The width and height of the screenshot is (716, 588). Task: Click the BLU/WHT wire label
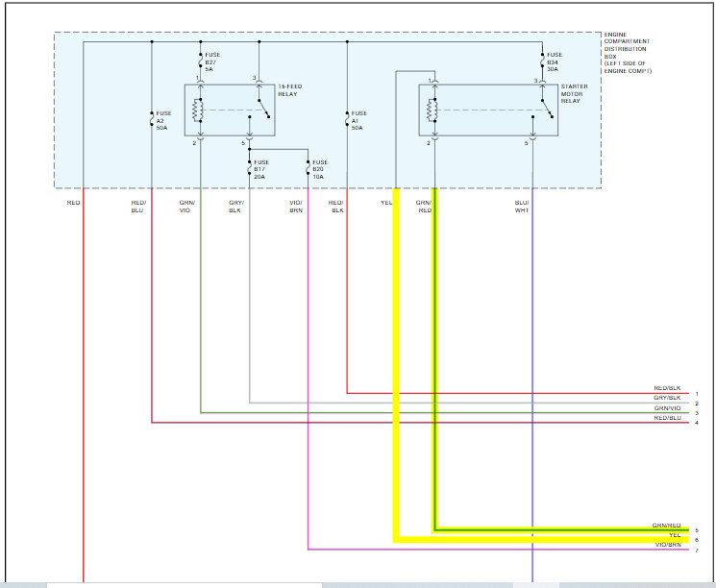[522, 207]
